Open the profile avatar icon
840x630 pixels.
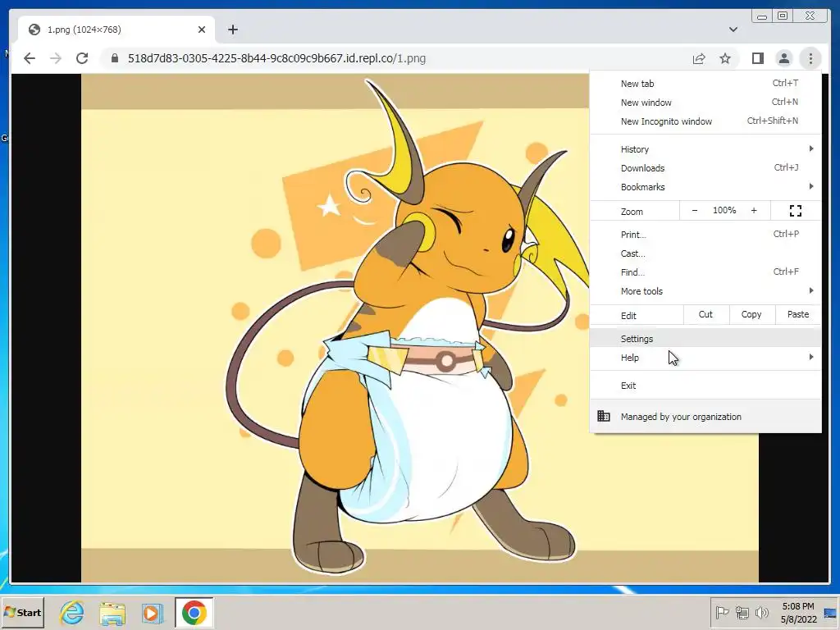(783, 58)
